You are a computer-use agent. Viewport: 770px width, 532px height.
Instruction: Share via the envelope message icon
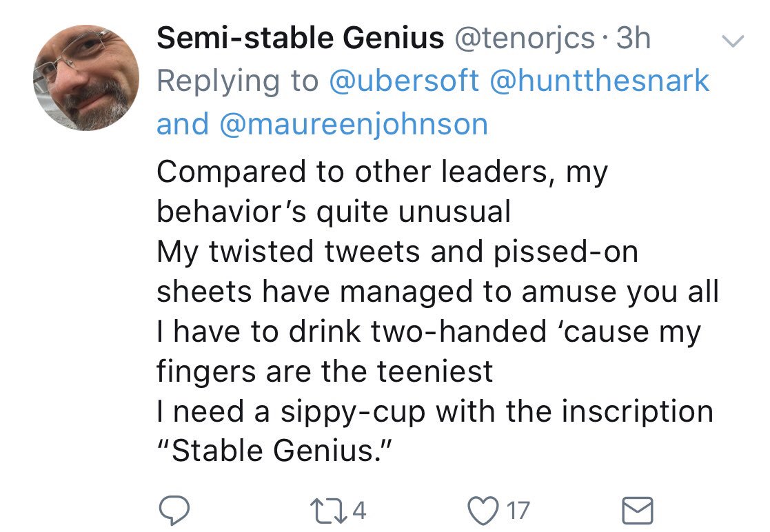(x=638, y=511)
